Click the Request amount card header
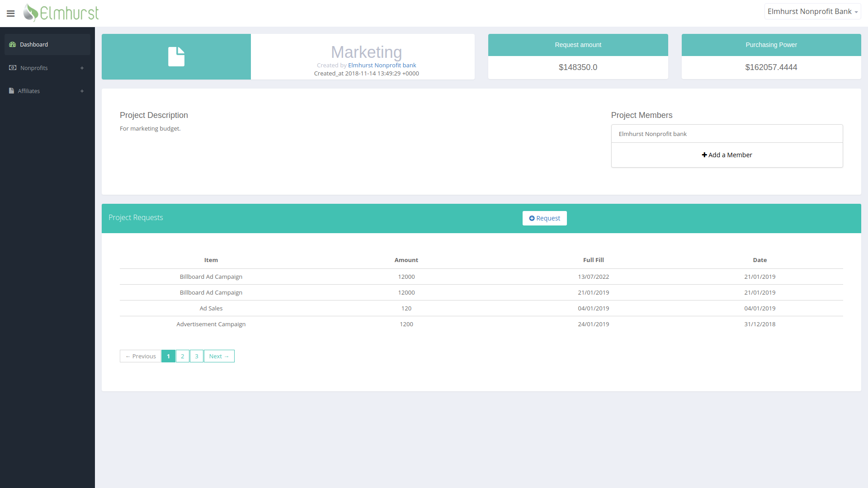The width and height of the screenshot is (868, 488). tap(578, 45)
